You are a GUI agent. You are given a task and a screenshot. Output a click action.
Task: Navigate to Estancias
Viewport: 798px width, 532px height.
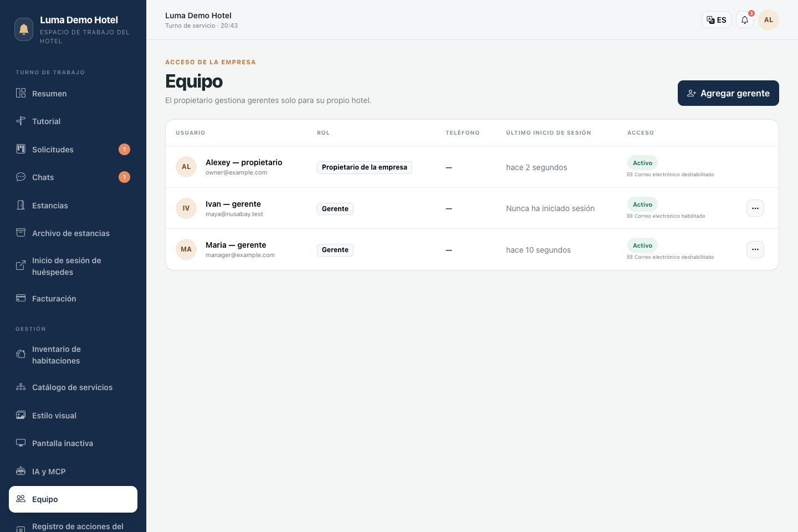pyautogui.click(x=73, y=205)
